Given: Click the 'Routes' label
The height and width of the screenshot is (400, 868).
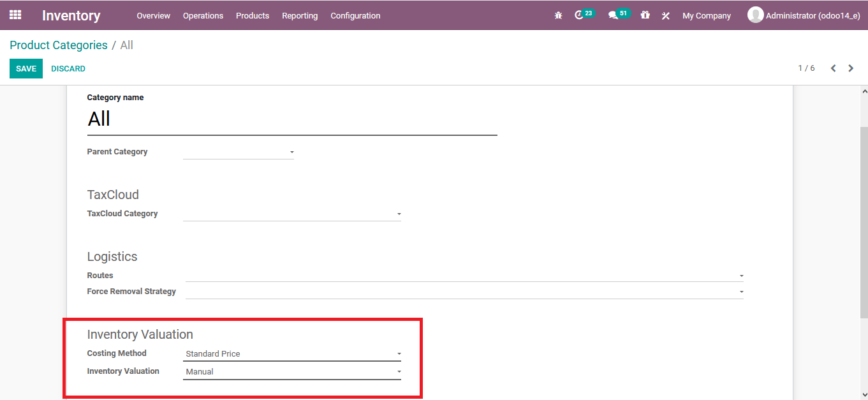Looking at the screenshot, I should [x=100, y=276].
